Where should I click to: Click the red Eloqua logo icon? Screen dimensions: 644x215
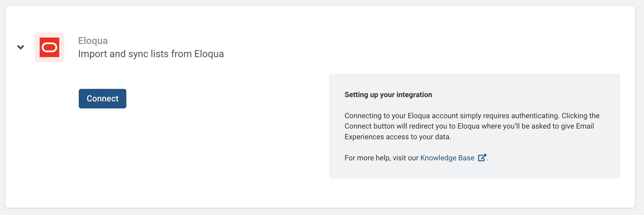coord(49,47)
